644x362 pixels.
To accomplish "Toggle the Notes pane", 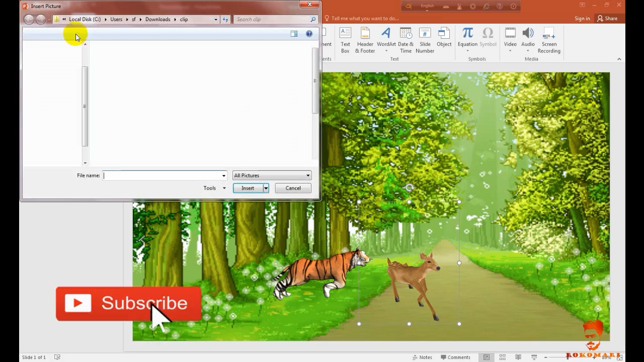I will 422,357.
